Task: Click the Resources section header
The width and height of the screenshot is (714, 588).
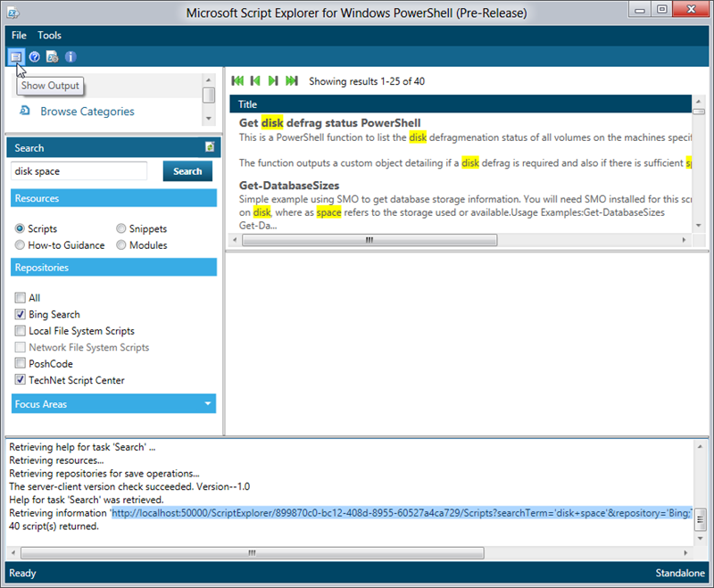Action: [114, 198]
